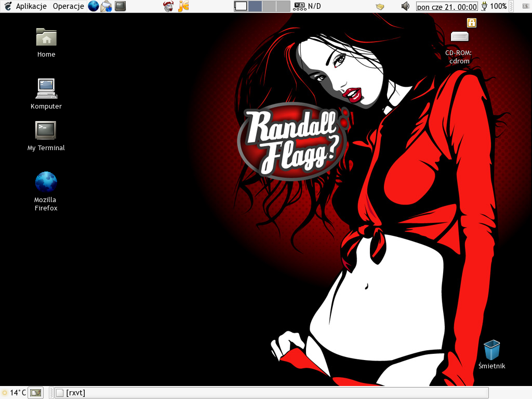The width and height of the screenshot is (532, 399).
Task: Switch to the first workspace
Action: point(241,6)
